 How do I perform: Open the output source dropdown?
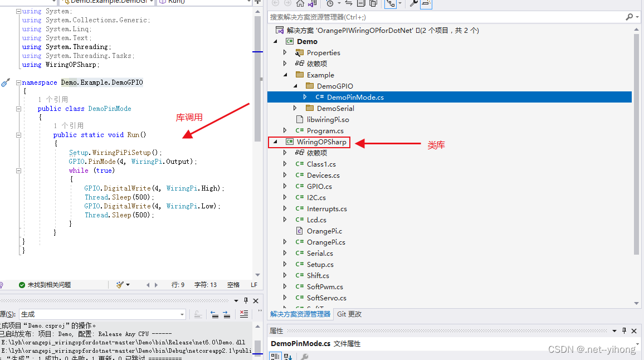182,314
